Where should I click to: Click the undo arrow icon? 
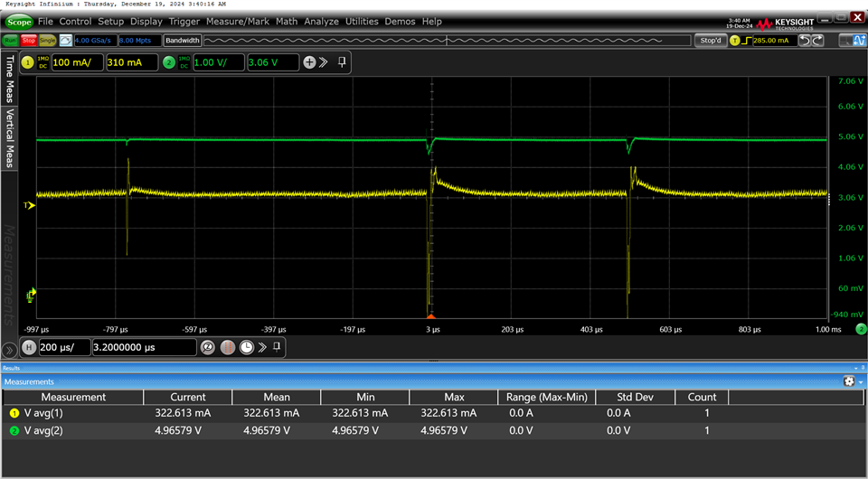805,41
